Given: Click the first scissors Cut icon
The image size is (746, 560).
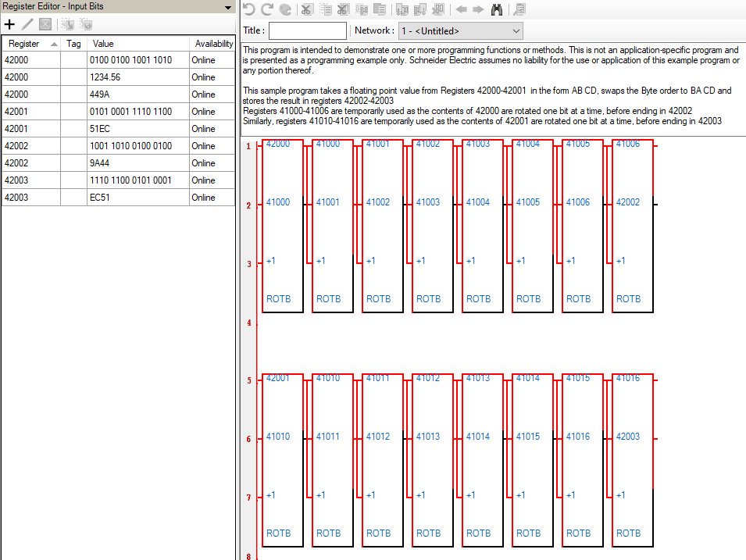Looking at the screenshot, I should (306, 9).
